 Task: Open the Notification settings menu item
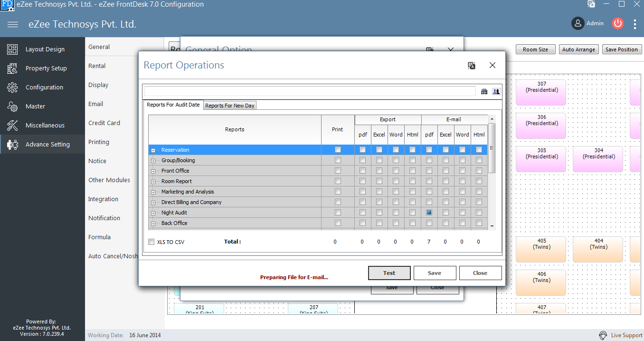coord(104,218)
